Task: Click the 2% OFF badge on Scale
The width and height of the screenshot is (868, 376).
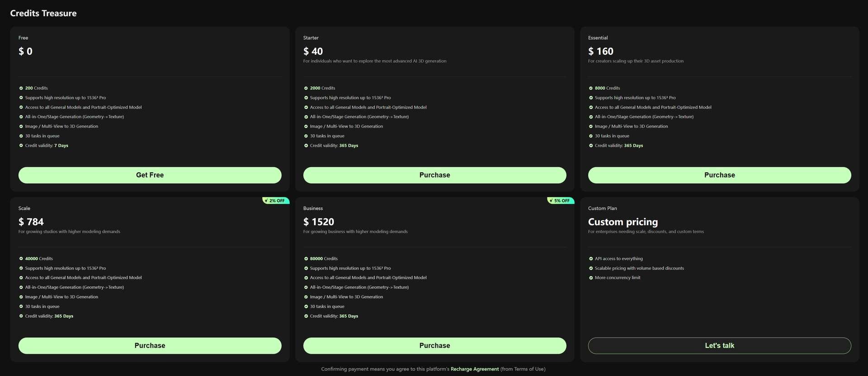Action: pyautogui.click(x=275, y=201)
